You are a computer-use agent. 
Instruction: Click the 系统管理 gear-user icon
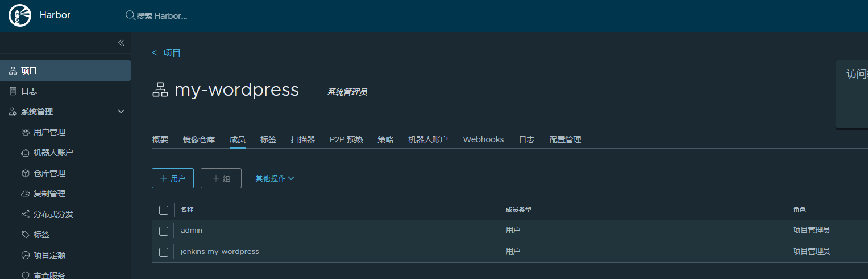pyautogui.click(x=13, y=112)
